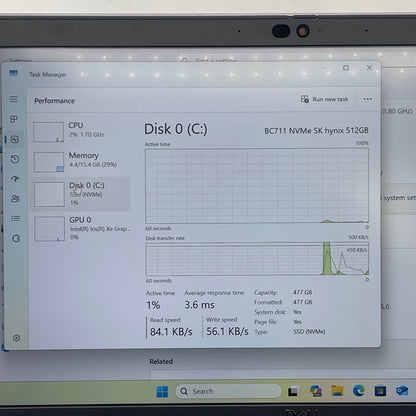Open the Copilot icon on the taskbar
416x416 pixels.
point(315,391)
